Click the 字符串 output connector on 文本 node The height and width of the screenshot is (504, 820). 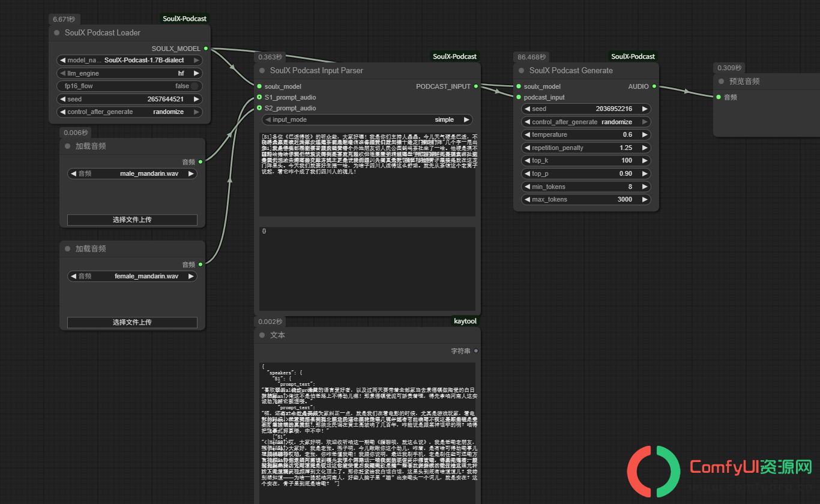[476, 351]
